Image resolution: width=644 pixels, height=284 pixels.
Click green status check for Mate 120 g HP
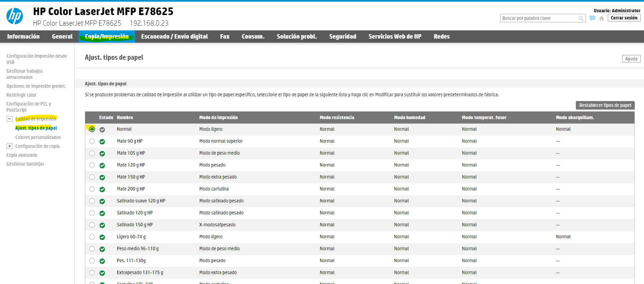tap(102, 166)
